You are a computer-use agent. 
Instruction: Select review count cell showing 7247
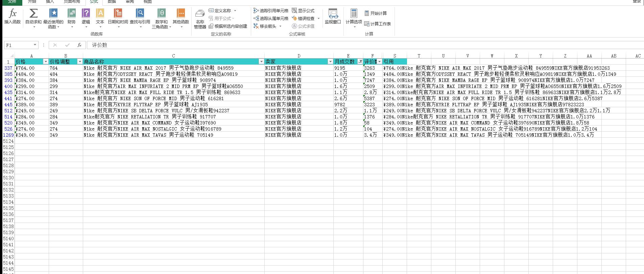[373, 80]
